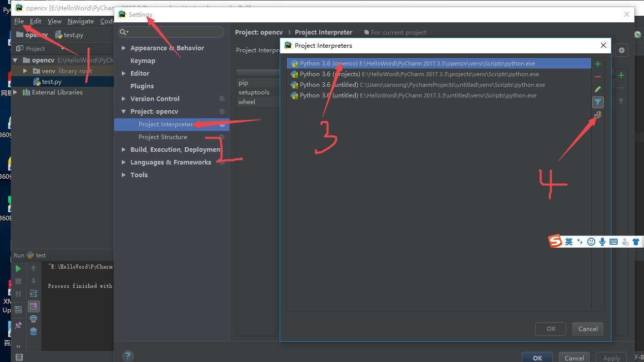Start Sogou voice input microphone
This screenshot has width=644, height=362.
click(602, 242)
